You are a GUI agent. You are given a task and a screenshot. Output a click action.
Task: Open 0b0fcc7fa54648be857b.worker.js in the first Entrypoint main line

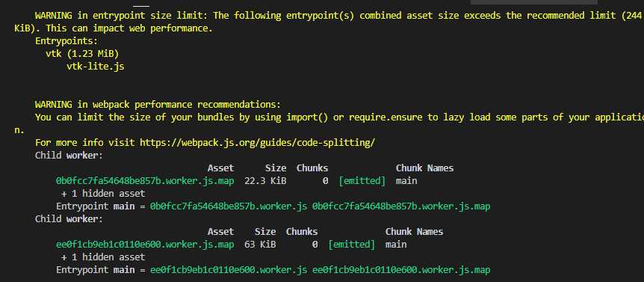pos(229,206)
